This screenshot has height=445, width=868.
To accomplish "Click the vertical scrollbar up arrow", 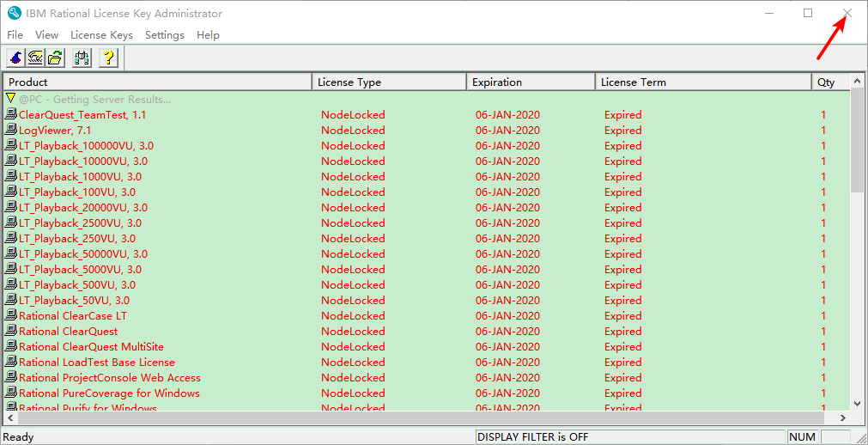I will (858, 81).
